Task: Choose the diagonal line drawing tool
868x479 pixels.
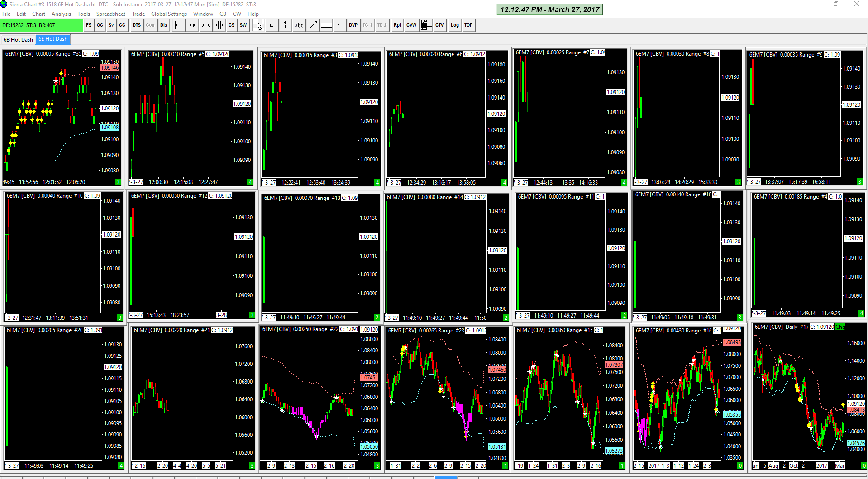Action: tap(312, 25)
